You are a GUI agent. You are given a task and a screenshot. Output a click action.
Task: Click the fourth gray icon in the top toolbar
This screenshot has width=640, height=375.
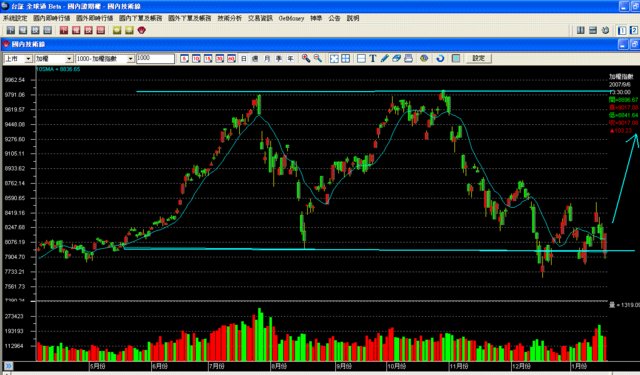coord(48,30)
